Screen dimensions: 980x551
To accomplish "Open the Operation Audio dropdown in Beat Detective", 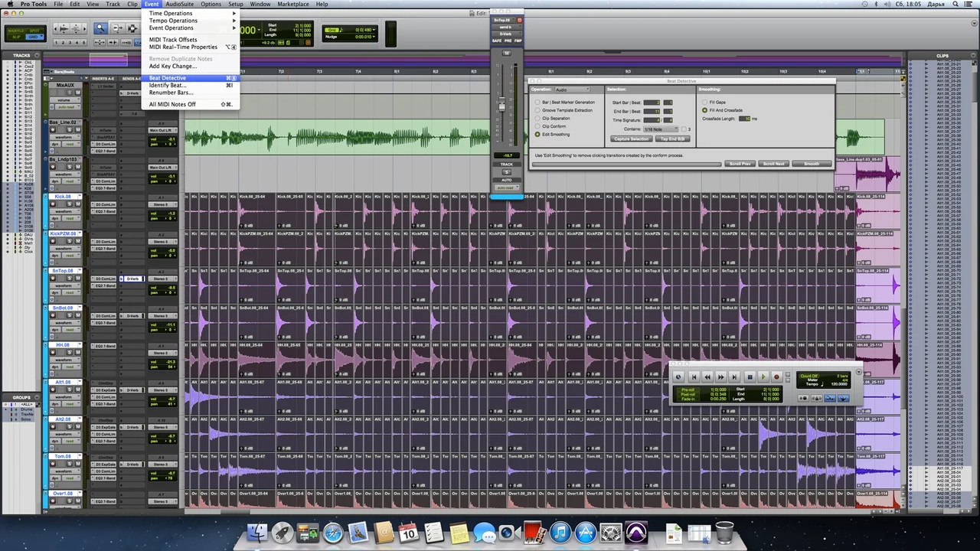I will [x=571, y=90].
